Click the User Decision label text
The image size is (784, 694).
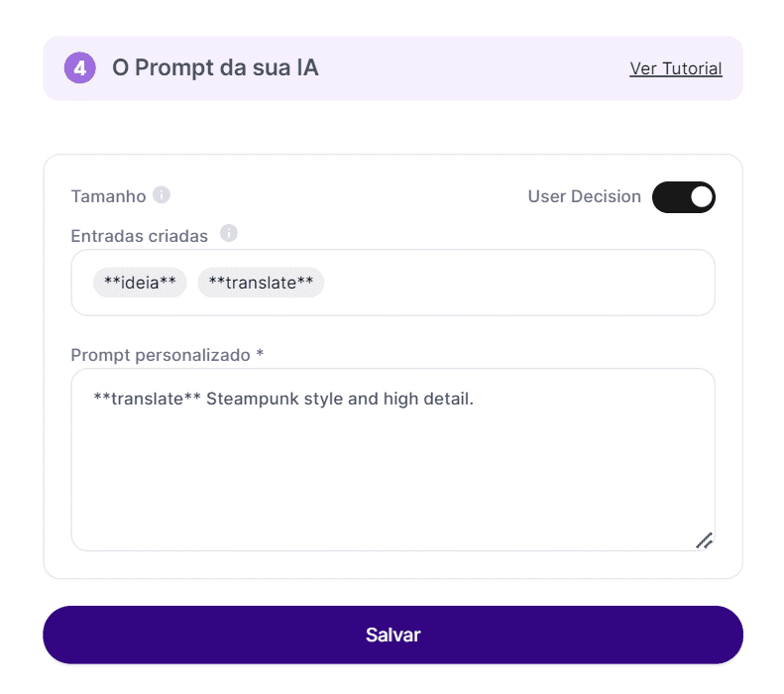pos(584,196)
